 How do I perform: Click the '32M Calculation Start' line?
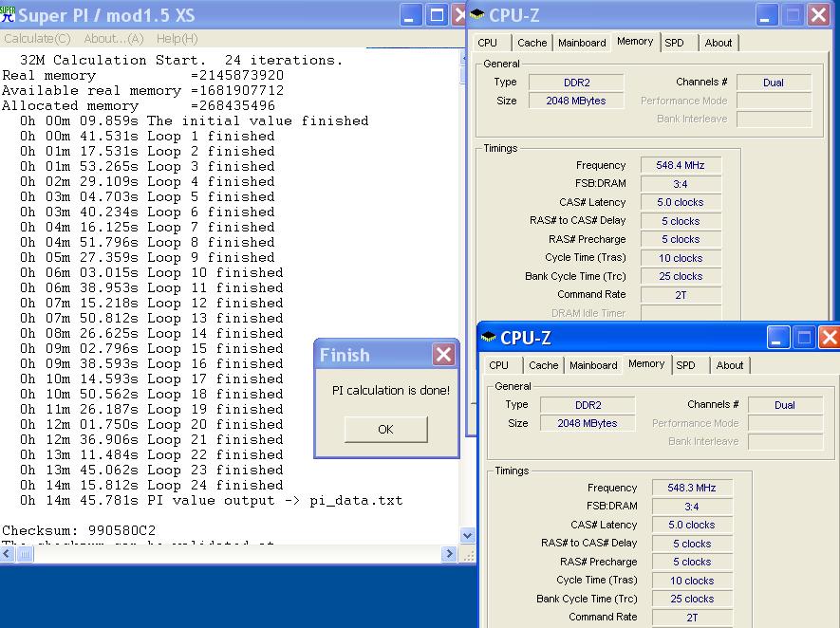(181, 60)
